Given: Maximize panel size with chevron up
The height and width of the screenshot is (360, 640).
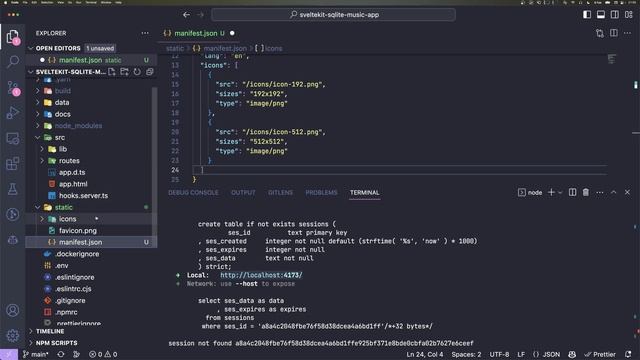Looking at the screenshot, I should tap(613, 192).
